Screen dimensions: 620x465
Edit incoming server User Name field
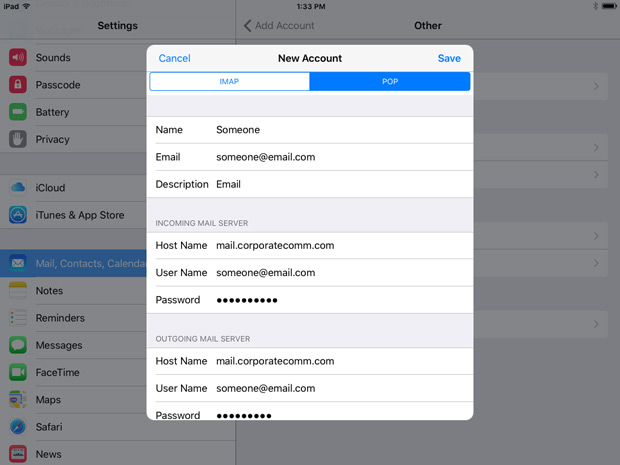[x=310, y=273]
